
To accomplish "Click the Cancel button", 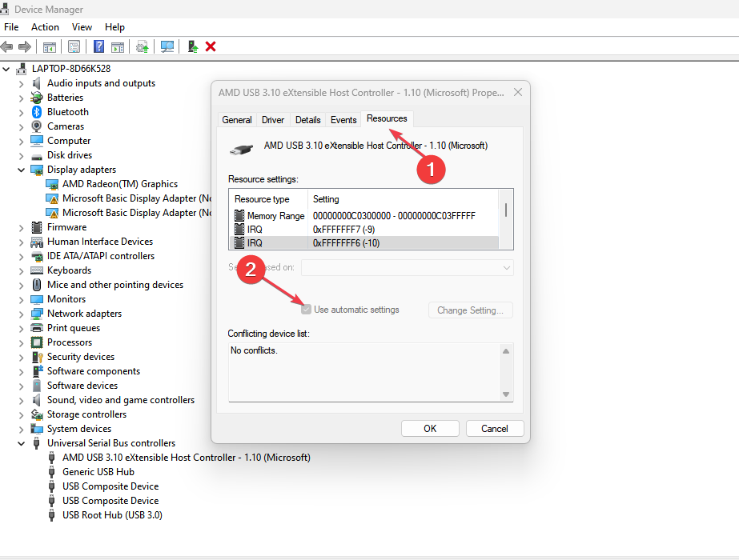I will pos(495,429).
